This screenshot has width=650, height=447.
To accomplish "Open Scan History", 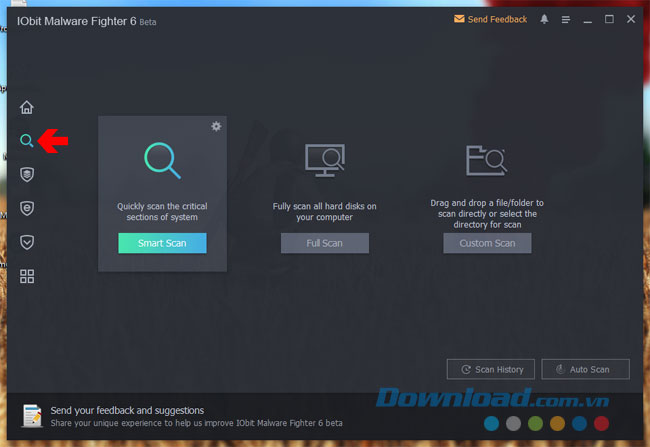I will (491, 369).
